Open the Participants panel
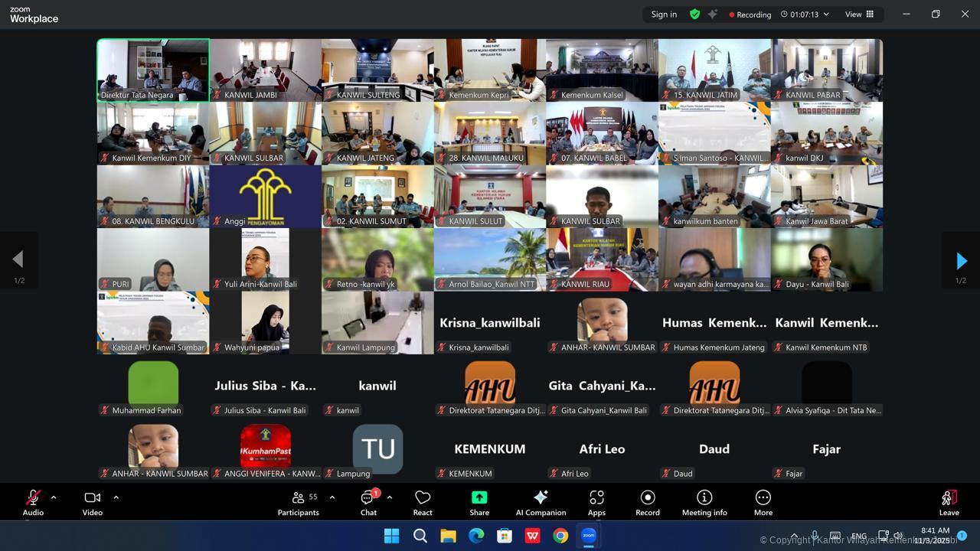 (x=299, y=503)
